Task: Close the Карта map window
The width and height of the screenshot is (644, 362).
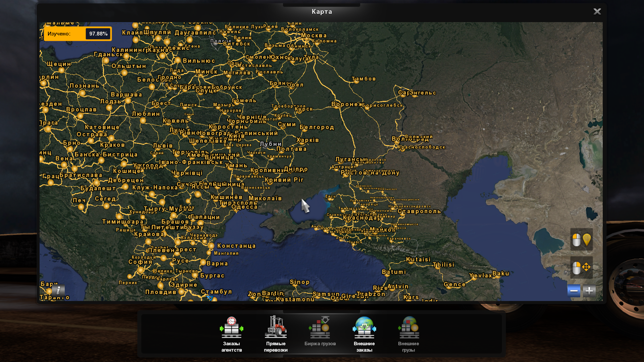Action: 597,11
